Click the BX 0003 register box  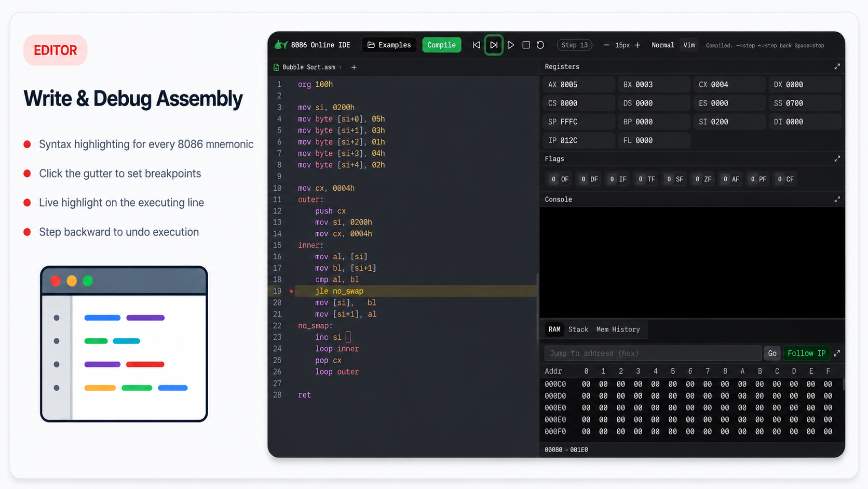pos(654,85)
